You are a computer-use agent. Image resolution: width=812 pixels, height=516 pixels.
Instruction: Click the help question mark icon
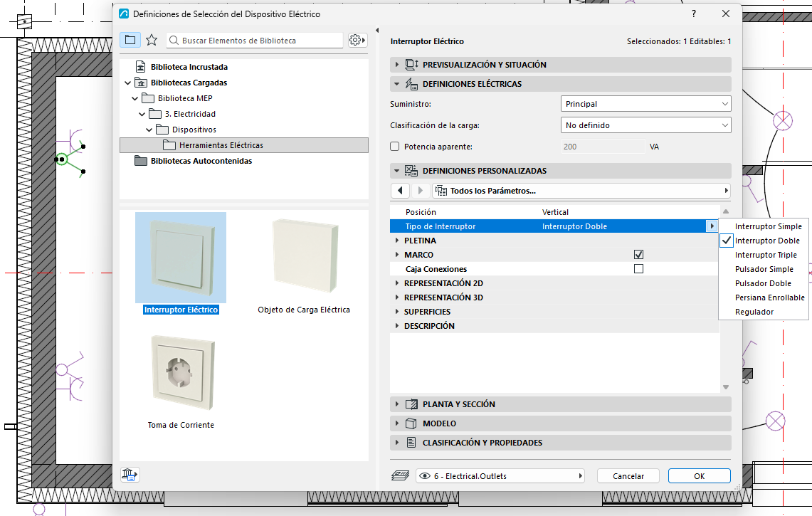click(x=694, y=14)
